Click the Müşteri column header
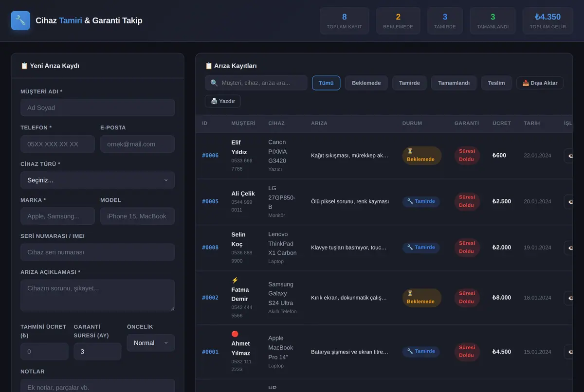 click(243, 124)
